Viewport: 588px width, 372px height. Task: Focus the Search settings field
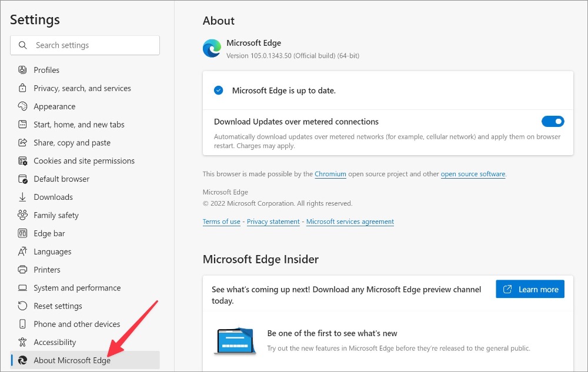pos(85,45)
